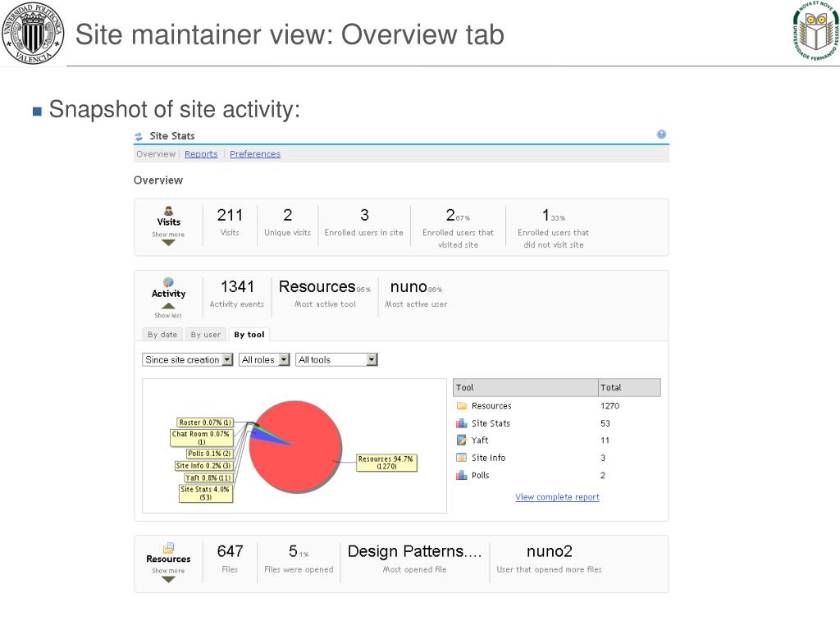Select the Overview tab
Image resolution: width=840 pixels, height=630 pixels.
(x=156, y=154)
